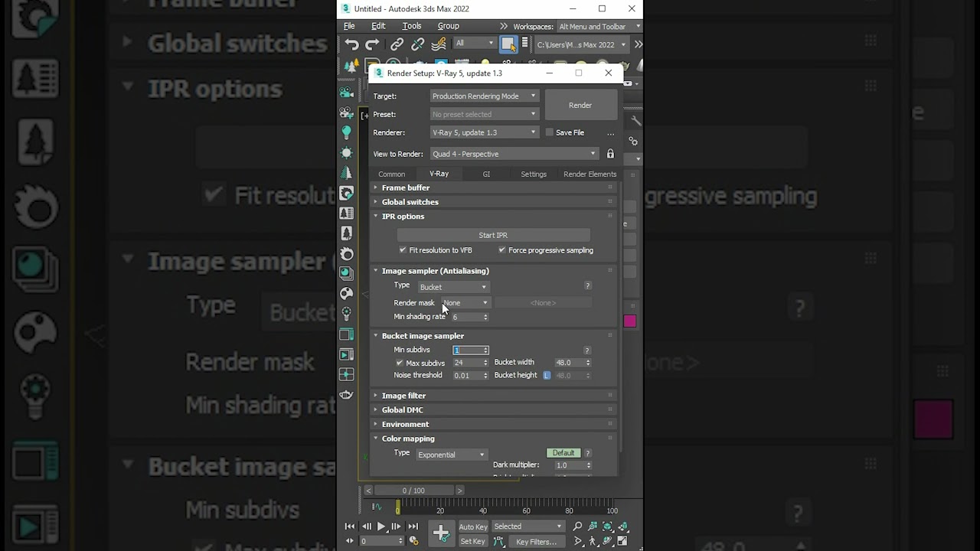
Task: Open the Tools menu
Action: (x=412, y=26)
